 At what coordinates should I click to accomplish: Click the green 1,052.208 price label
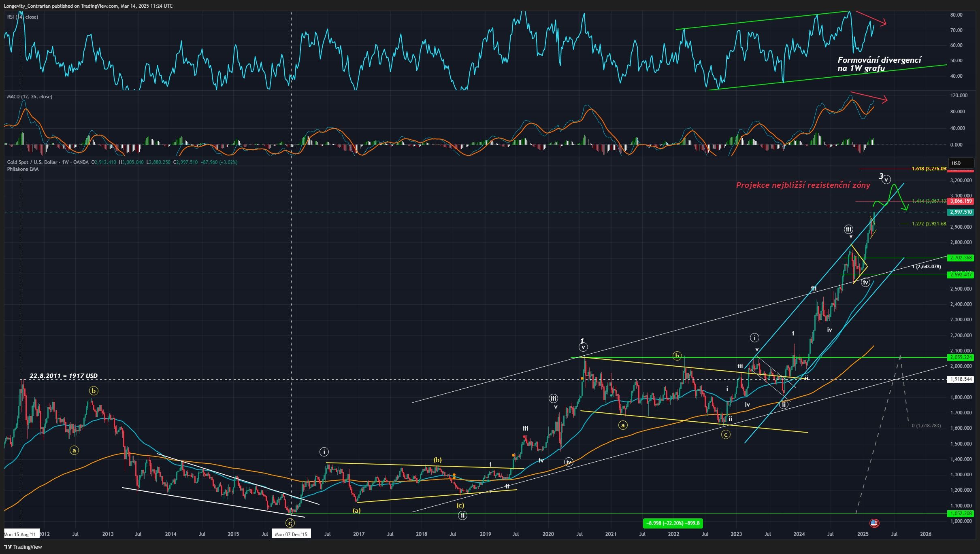[961, 514]
